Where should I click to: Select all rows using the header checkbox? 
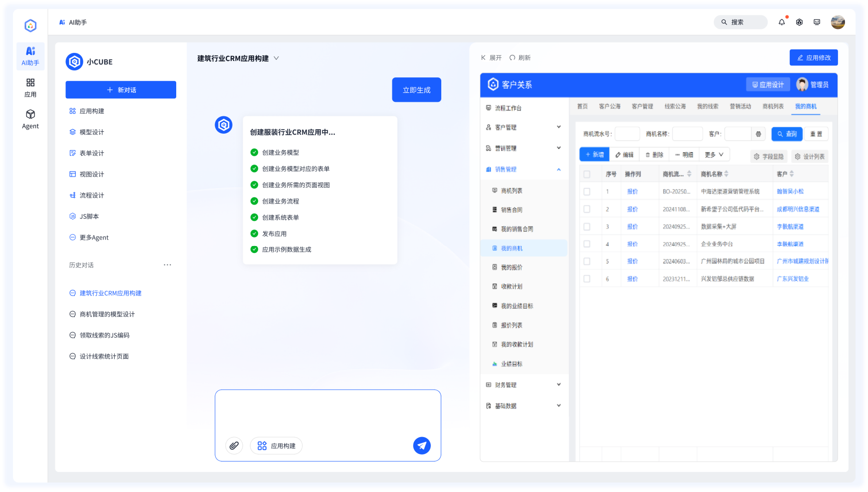click(586, 174)
